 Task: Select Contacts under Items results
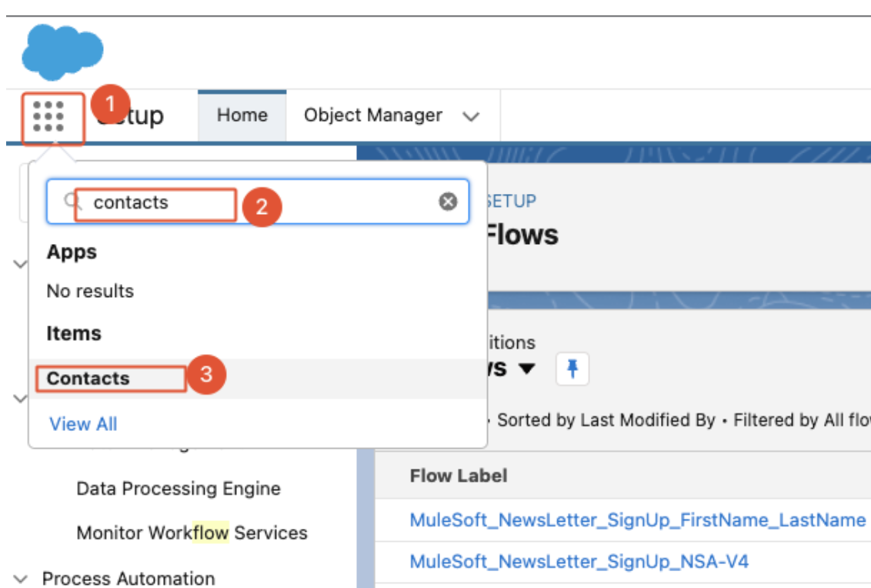tap(88, 379)
